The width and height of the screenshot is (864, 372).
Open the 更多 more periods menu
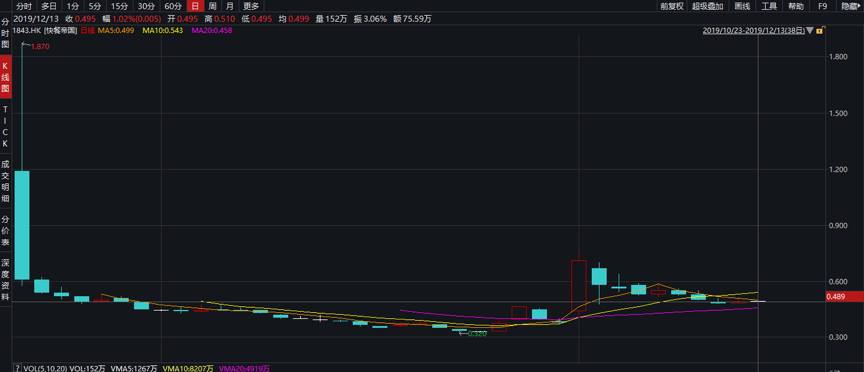coord(251,6)
